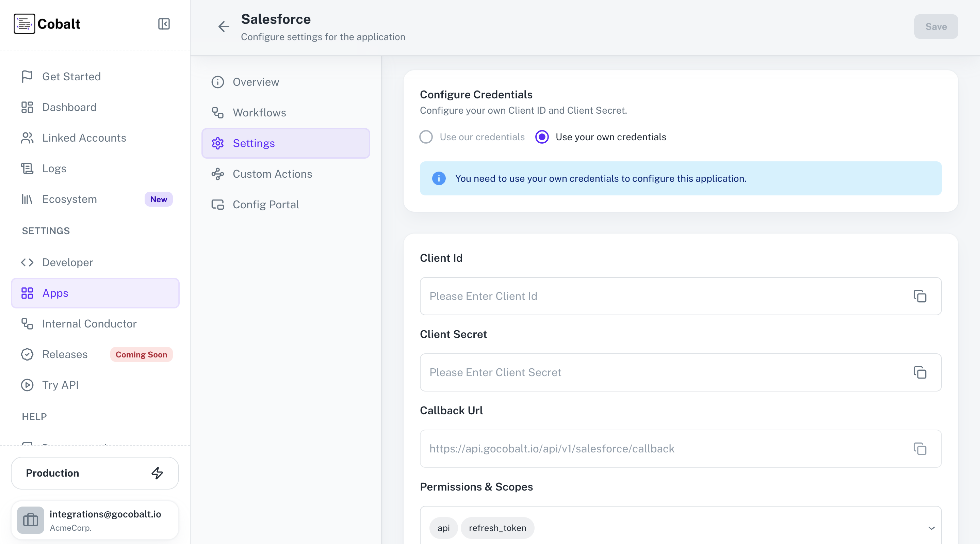The height and width of the screenshot is (544, 980).
Task: Click the back arrow next to Salesforce
Action: tap(224, 26)
